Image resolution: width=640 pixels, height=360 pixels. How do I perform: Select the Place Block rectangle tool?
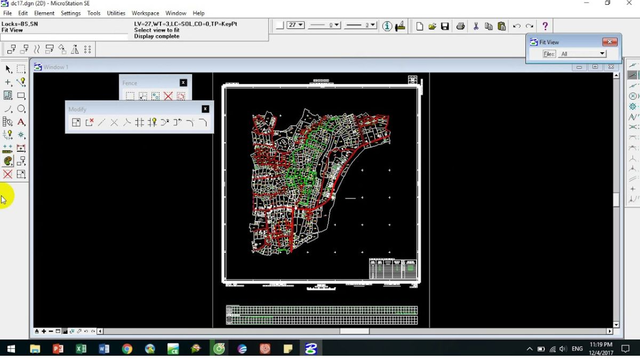[x=21, y=96]
